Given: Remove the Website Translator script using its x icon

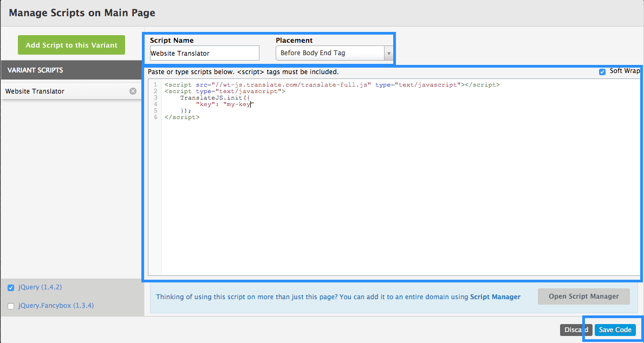Looking at the screenshot, I should pos(133,91).
